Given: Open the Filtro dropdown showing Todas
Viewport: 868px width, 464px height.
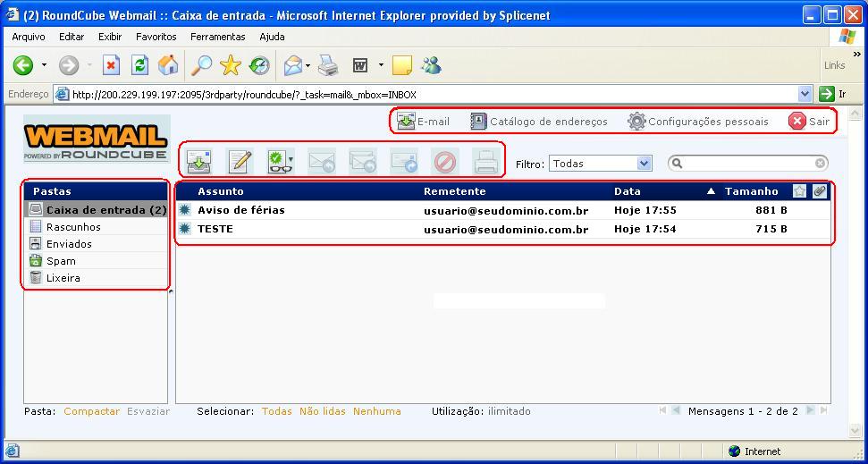Looking at the screenshot, I should coord(601,164).
